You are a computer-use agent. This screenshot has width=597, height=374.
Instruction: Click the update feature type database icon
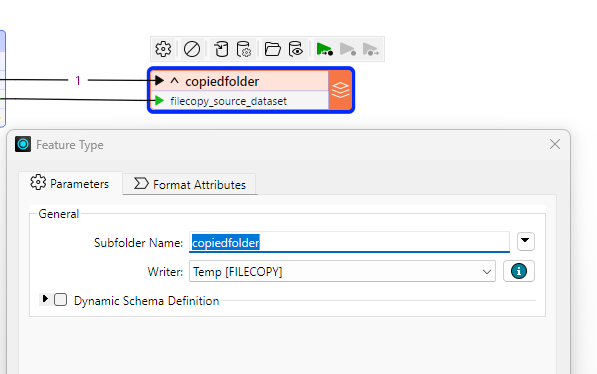point(221,49)
